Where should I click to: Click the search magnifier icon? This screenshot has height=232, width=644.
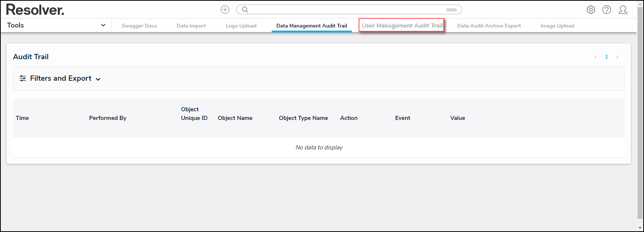click(245, 10)
